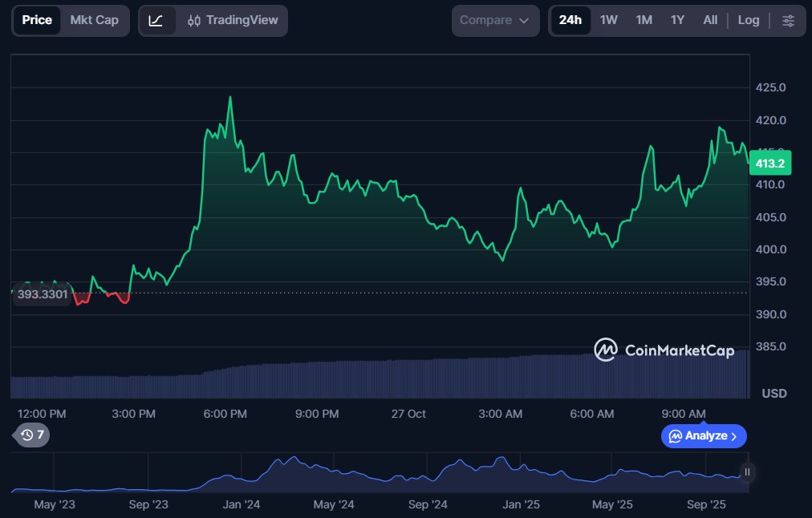Click the price peak near 6:00 PM
Screen dimensions: 812x518
point(230,97)
